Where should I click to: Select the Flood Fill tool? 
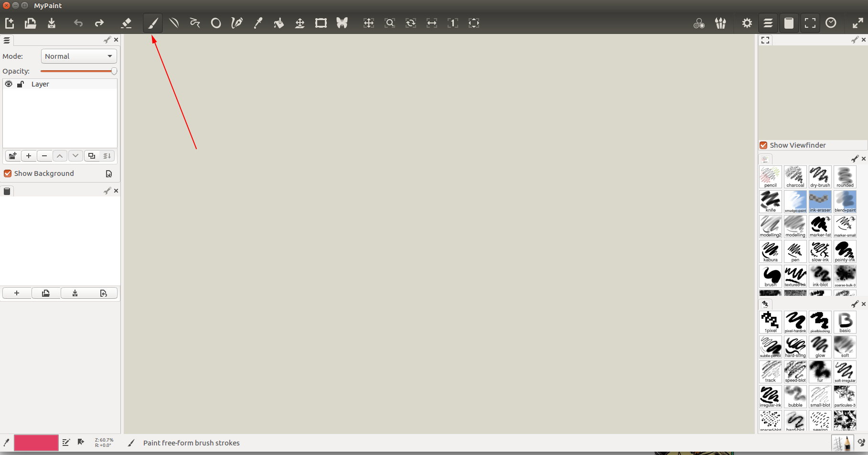coord(279,22)
